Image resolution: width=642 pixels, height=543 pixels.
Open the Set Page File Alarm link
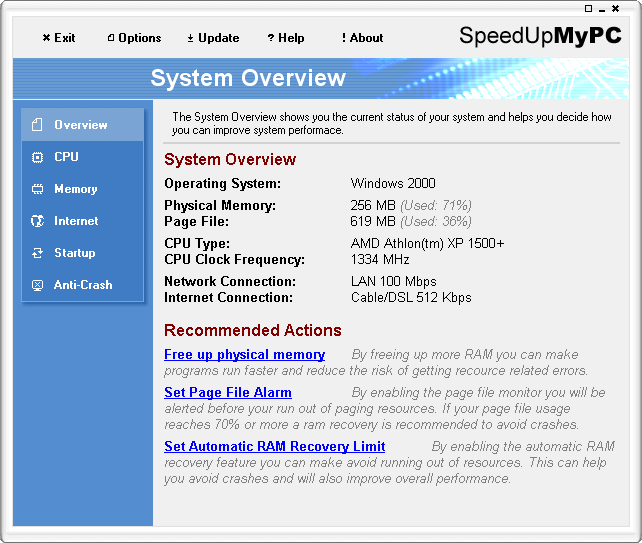pyautogui.click(x=228, y=393)
